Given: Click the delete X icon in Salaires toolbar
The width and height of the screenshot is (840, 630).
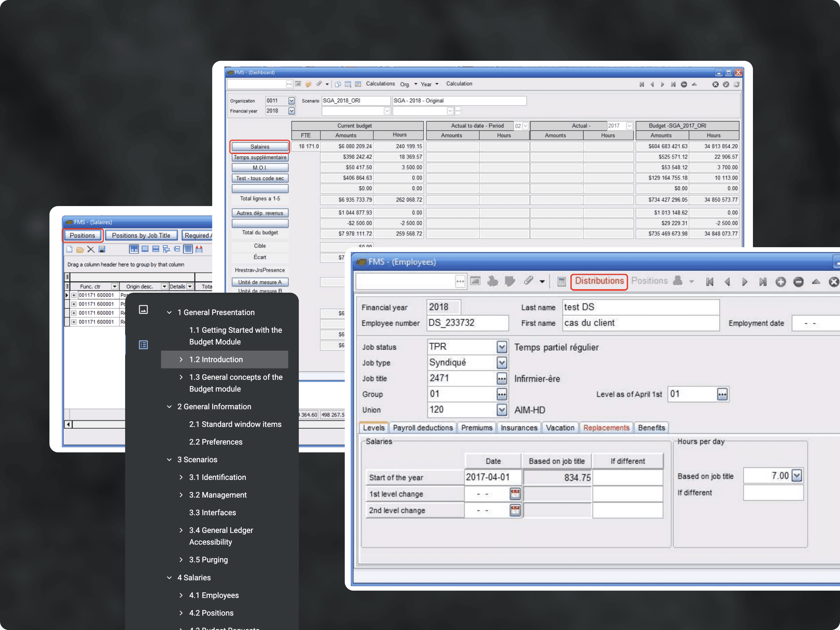Looking at the screenshot, I should coord(91,249).
